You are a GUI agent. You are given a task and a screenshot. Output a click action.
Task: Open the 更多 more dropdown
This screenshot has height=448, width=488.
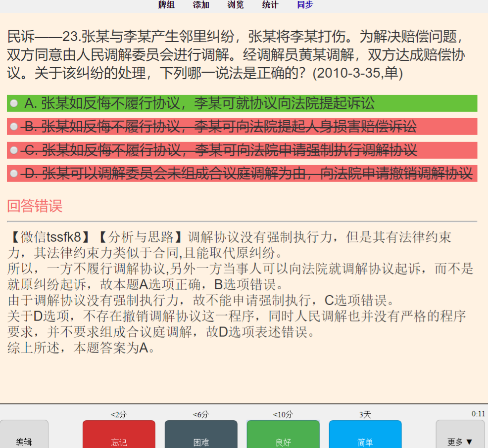[x=460, y=434]
